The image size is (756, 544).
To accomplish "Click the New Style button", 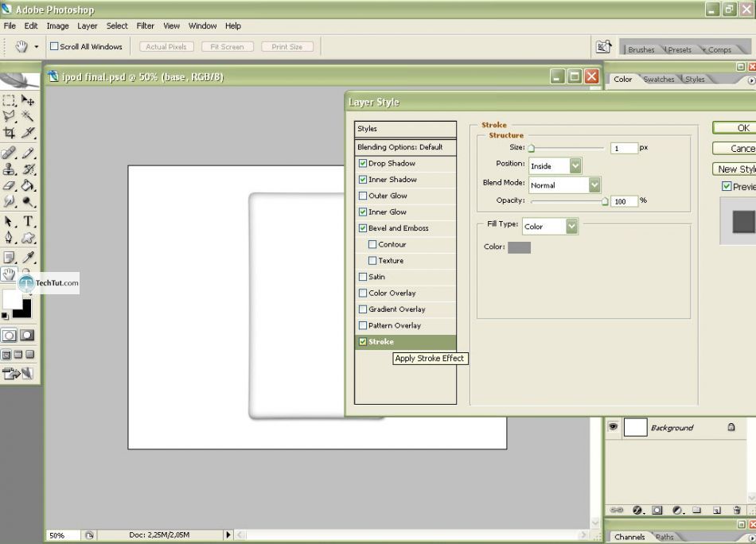I will point(735,169).
